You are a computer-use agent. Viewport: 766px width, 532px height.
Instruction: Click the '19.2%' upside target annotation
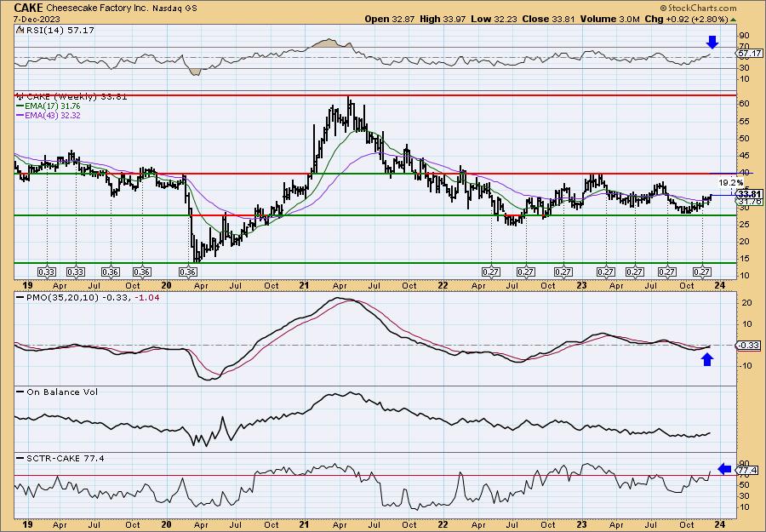(x=731, y=183)
